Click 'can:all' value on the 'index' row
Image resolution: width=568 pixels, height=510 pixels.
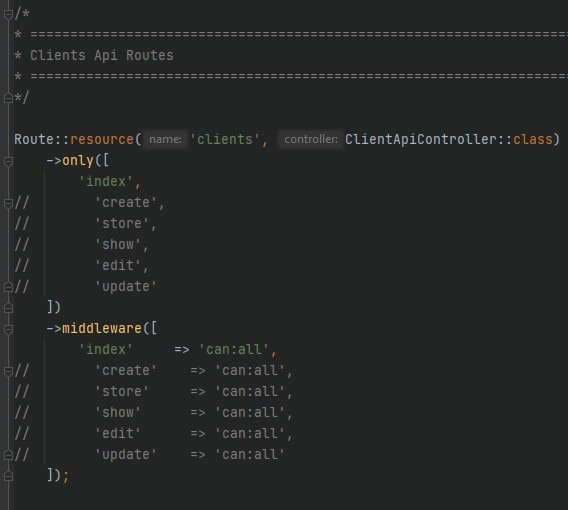(x=234, y=350)
